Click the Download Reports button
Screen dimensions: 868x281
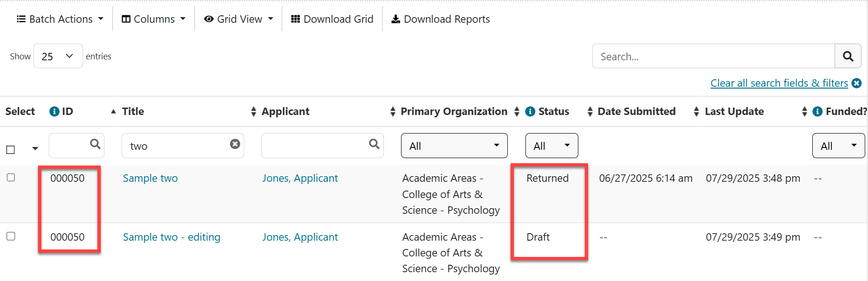pyautogui.click(x=440, y=19)
